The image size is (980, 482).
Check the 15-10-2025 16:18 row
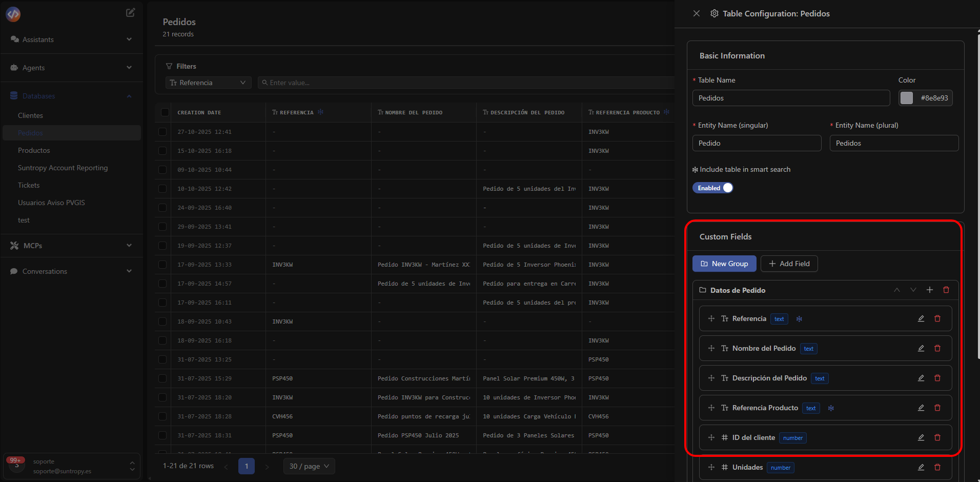(x=162, y=151)
